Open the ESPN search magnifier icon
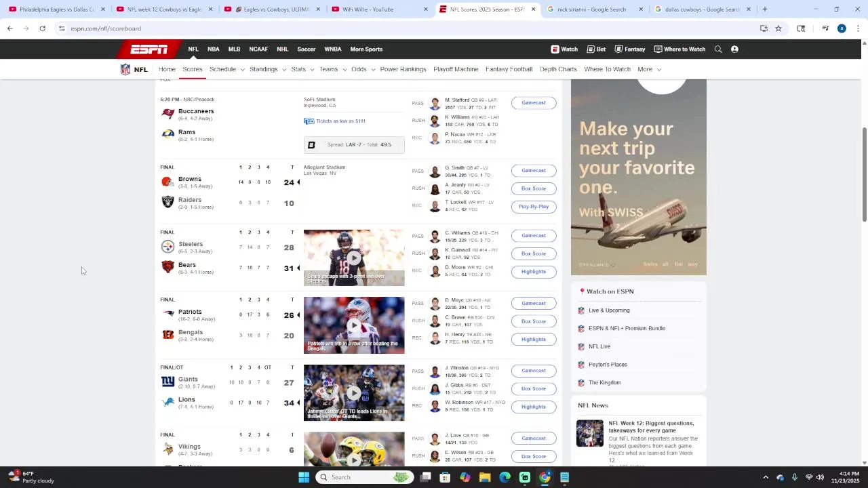The width and height of the screenshot is (868, 488). click(x=718, y=49)
